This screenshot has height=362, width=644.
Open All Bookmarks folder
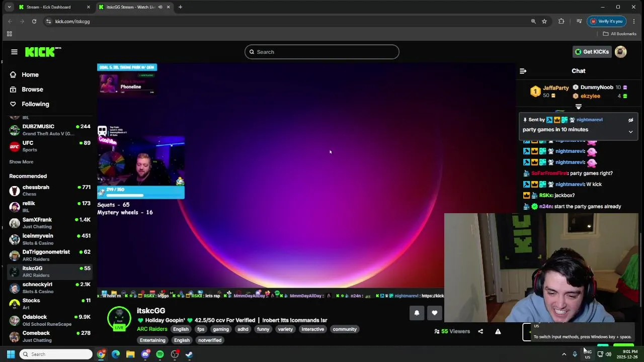tap(620, 34)
